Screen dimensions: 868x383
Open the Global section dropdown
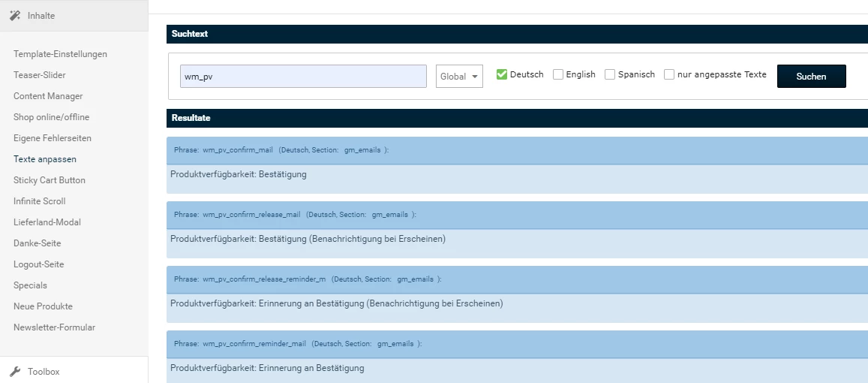458,77
